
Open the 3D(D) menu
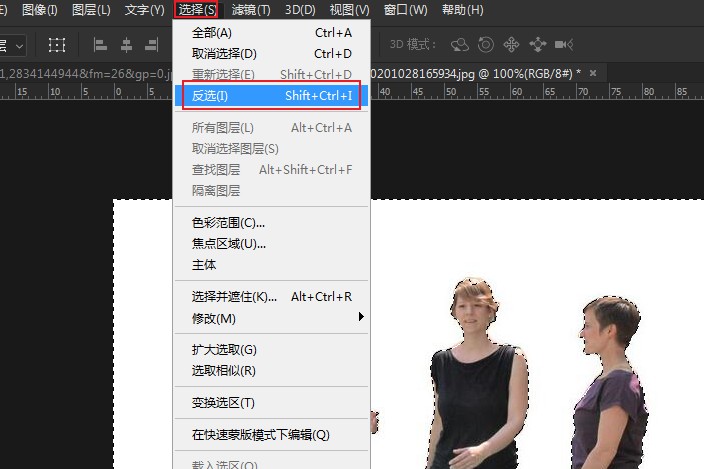click(300, 9)
